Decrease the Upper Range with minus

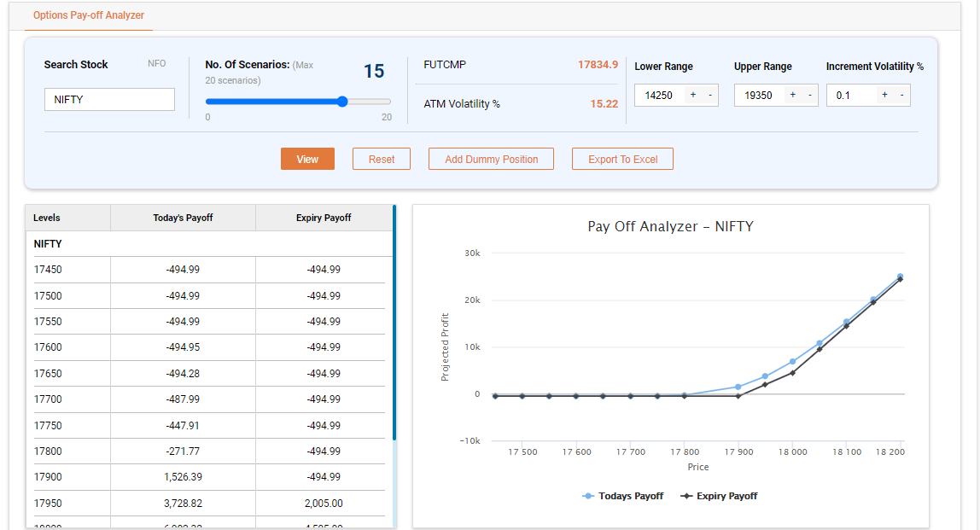[809, 96]
